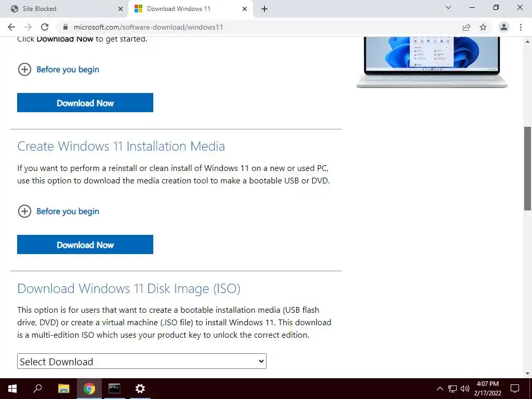Open the tab search chevron
Image resolution: width=532 pixels, height=399 pixels.
448,7
